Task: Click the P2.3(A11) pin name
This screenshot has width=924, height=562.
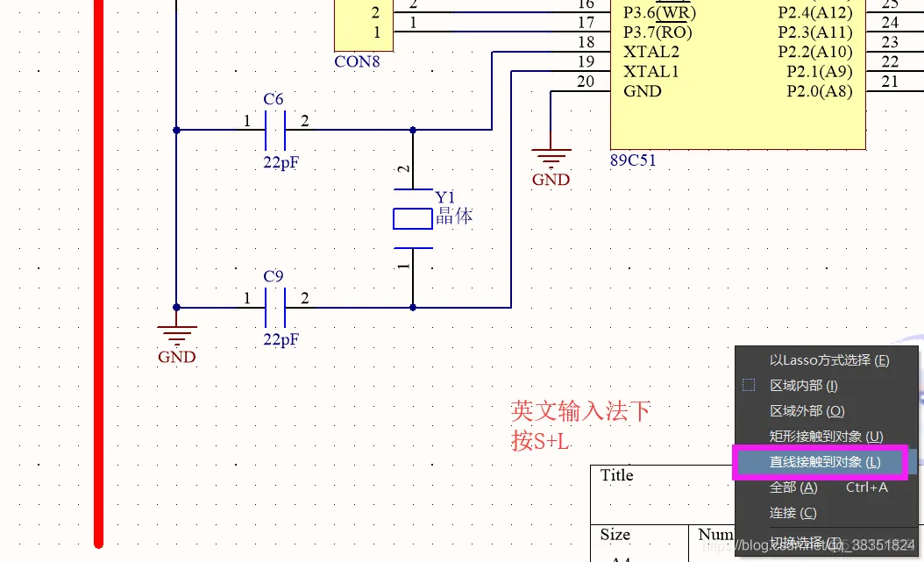Action: click(815, 32)
